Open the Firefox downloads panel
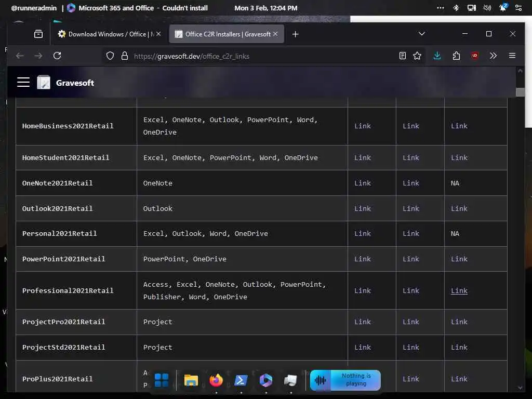Screen dimensions: 532x399 pos(437,56)
